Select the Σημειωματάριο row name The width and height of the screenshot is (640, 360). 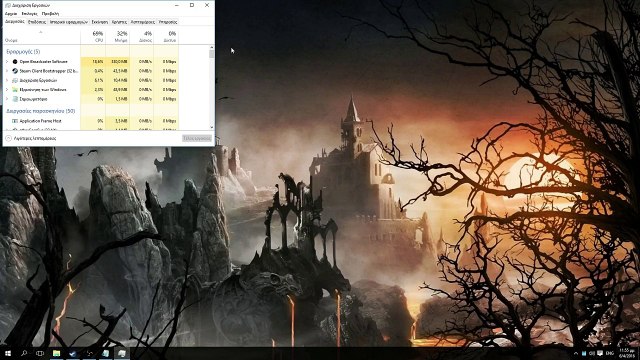[x=33, y=99]
